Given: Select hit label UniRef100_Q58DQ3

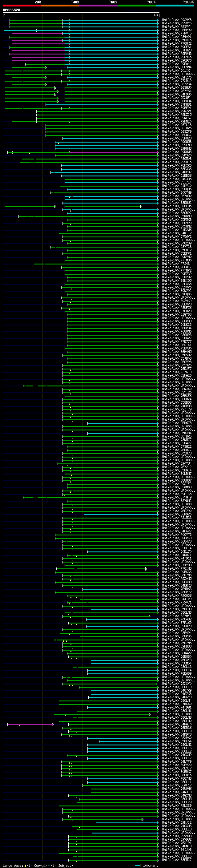Looking at the screenshot, I should pyautogui.click(x=177, y=403).
